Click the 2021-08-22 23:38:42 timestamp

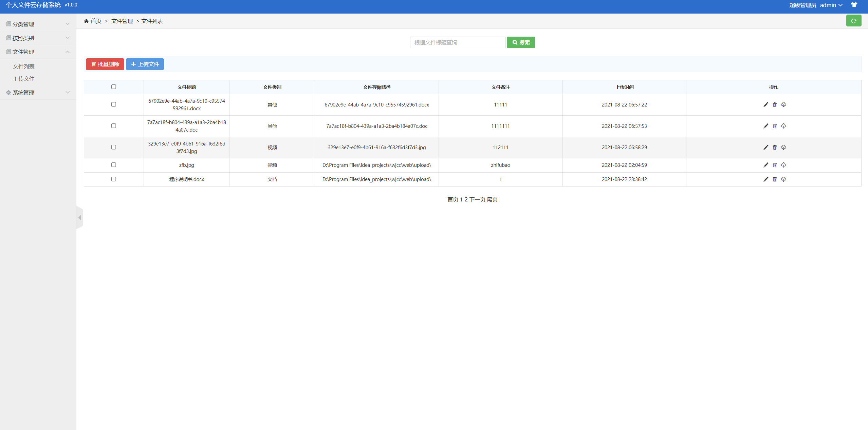[x=624, y=179]
